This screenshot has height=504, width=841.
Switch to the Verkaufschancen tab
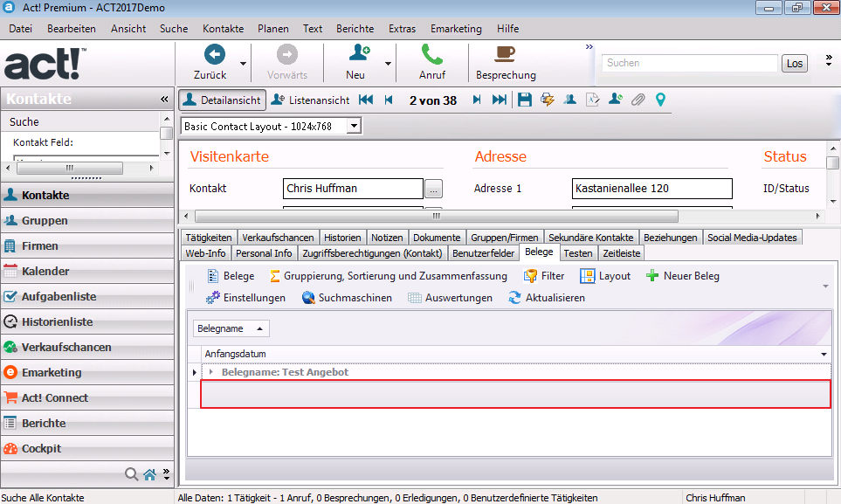(278, 238)
